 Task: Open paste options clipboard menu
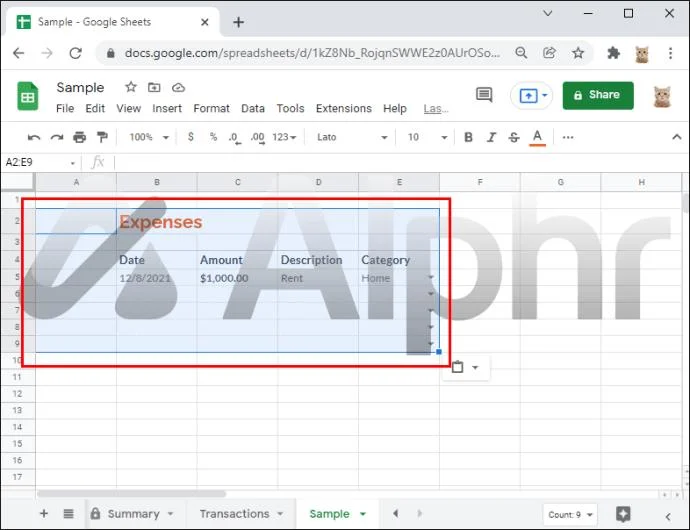pyautogui.click(x=465, y=367)
